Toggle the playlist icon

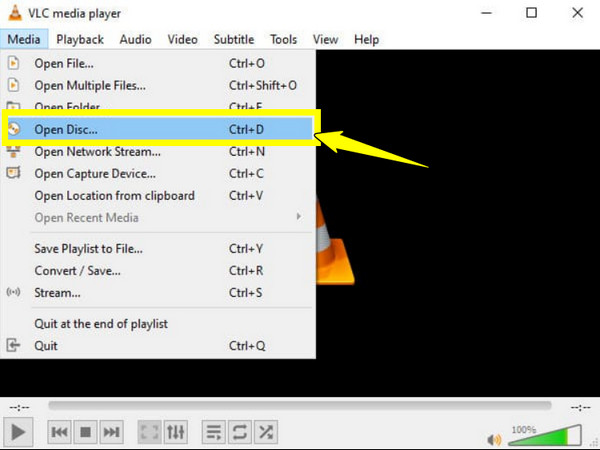[214, 432]
